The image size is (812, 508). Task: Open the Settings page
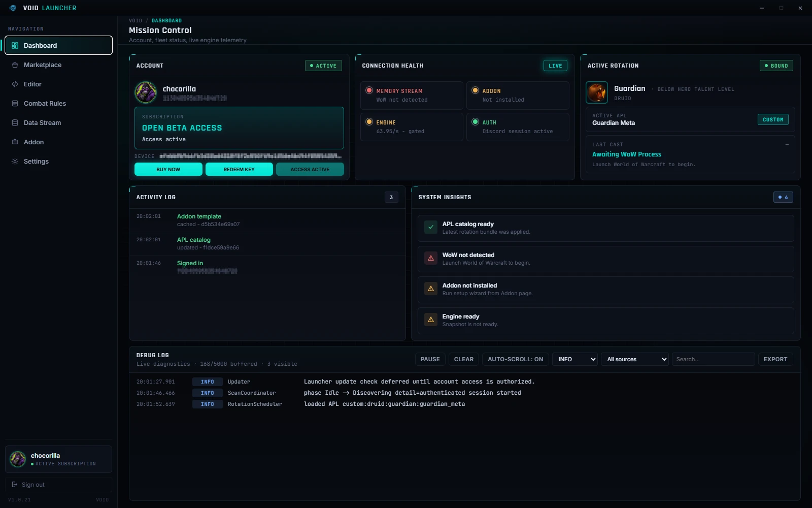(x=58, y=162)
